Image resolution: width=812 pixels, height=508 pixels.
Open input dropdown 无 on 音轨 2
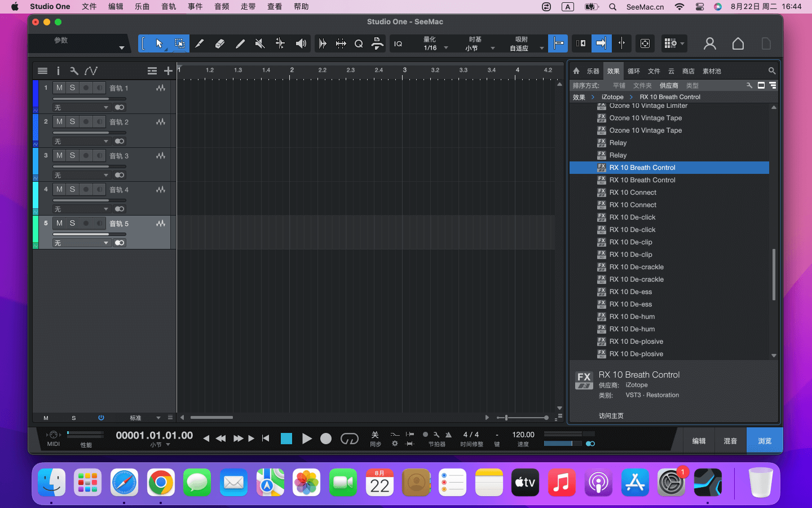click(82, 141)
